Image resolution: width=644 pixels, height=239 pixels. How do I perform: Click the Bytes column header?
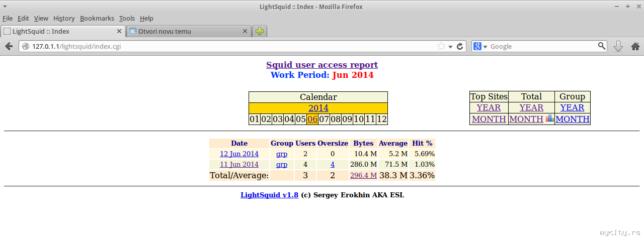363,143
